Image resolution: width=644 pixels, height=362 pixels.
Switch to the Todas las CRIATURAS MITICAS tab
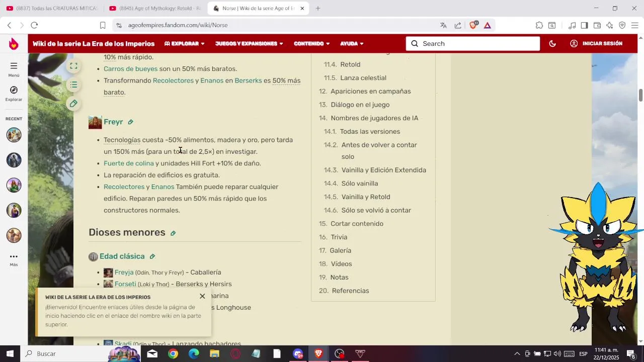tap(52, 9)
